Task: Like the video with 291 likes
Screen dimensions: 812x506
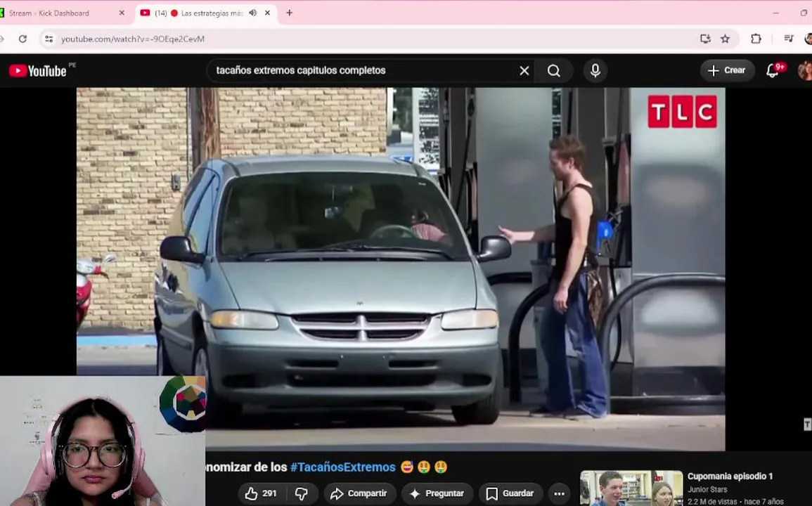Action: pos(261,493)
